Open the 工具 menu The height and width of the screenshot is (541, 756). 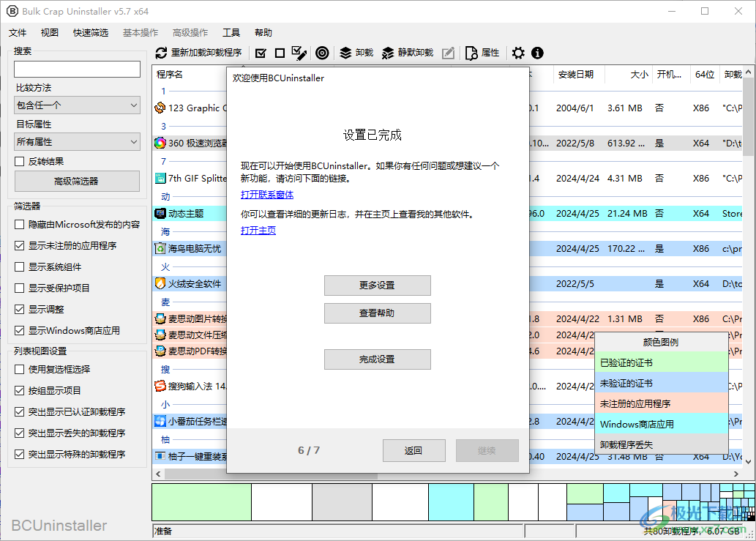pyautogui.click(x=231, y=32)
